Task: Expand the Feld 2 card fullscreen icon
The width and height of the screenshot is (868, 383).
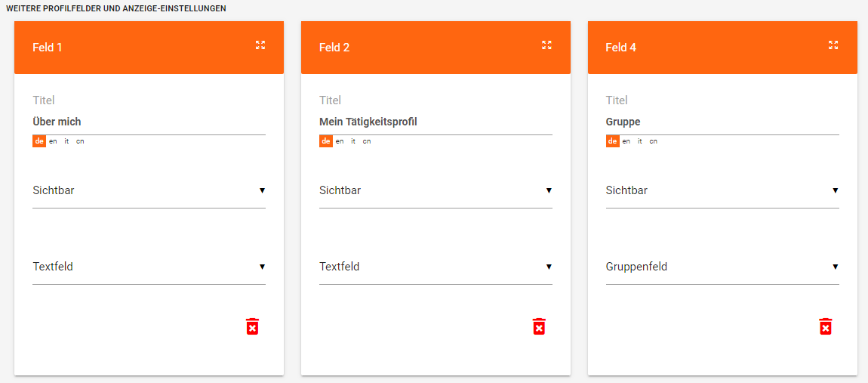Action: (x=547, y=45)
